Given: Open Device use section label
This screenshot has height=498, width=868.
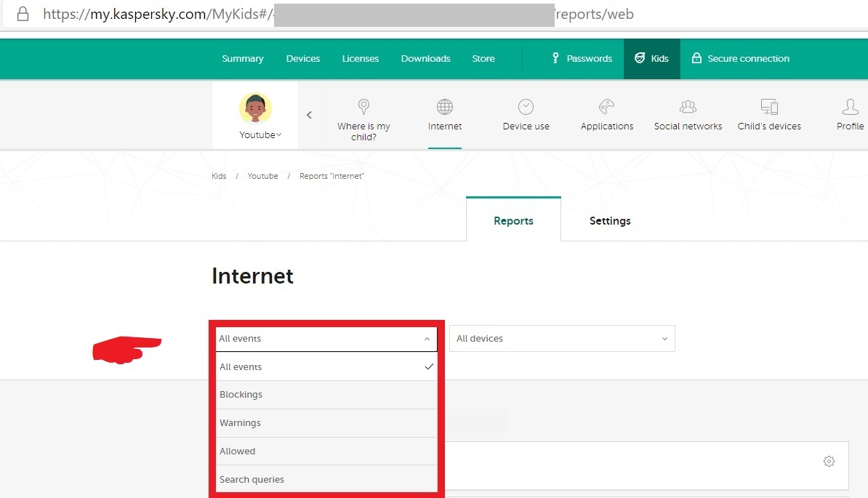Looking at the screenshot, I should point(526,126).
